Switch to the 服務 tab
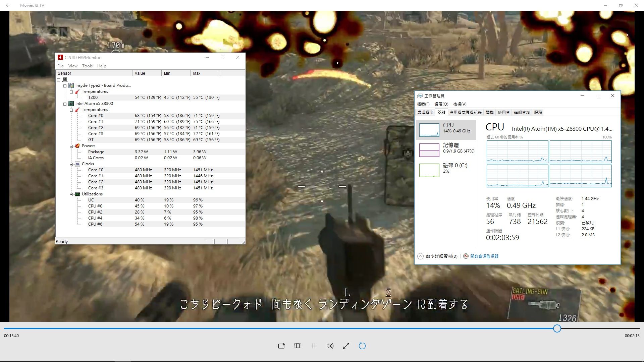 click(538, 113)
